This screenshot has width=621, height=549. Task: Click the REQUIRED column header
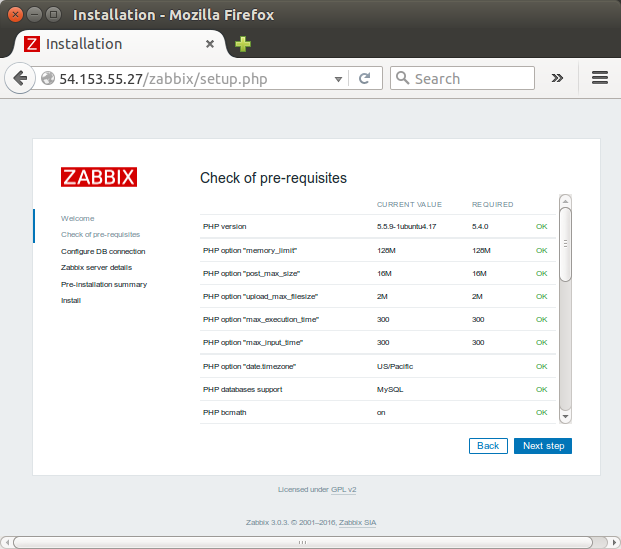(x=492, y=204)
